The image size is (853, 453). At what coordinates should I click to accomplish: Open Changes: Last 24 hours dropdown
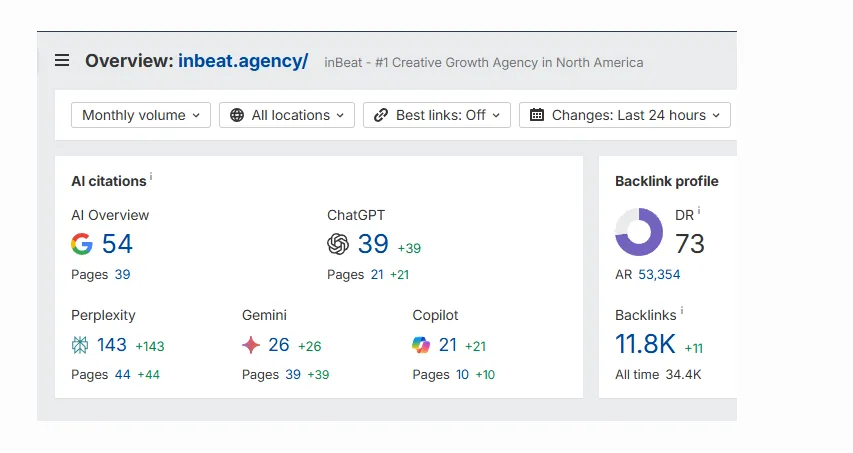point(625,115)
